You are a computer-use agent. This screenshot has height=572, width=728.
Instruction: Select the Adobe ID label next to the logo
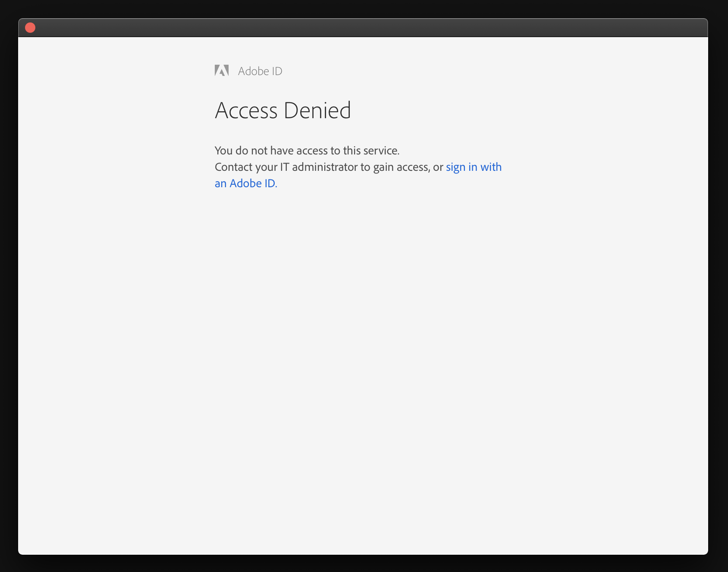pyautogui.click(x=260, y=71)
